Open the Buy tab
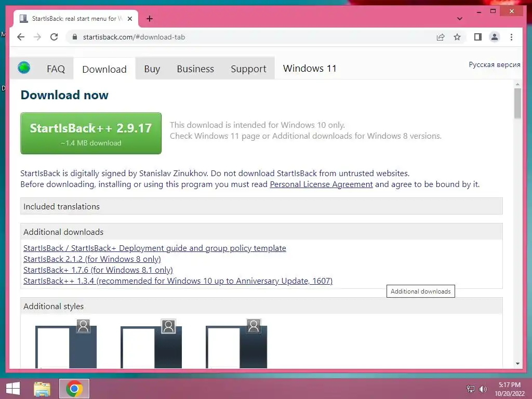Image resolution: width=532 pixels, height=399 pixels. coord(152,69)
